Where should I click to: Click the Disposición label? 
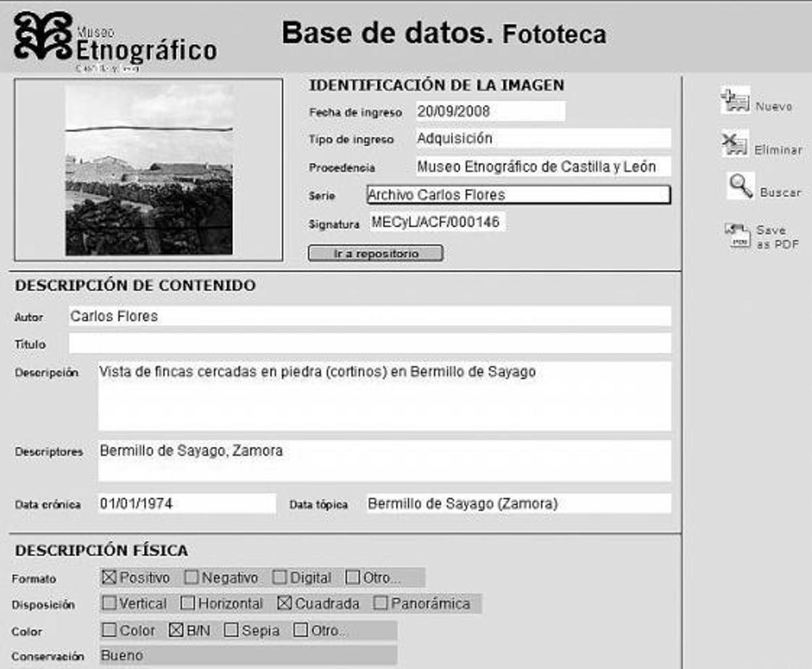click(x=43, y=605)
